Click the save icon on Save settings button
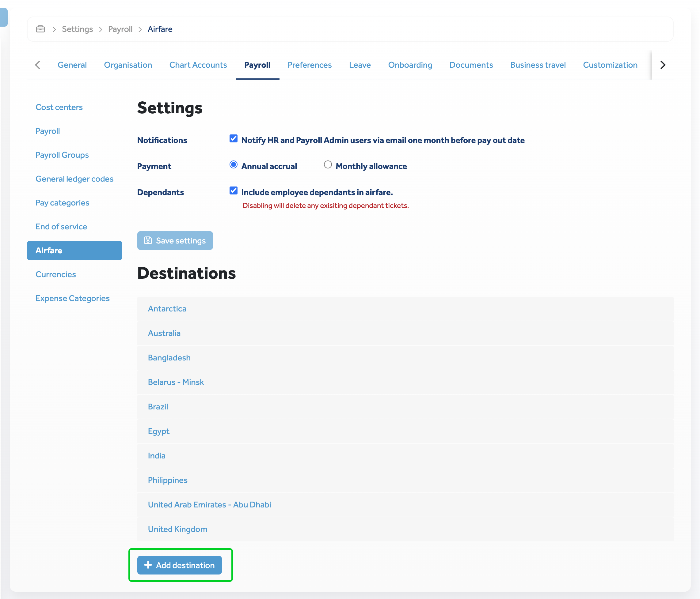700x599 pixels. click(148, 240)
